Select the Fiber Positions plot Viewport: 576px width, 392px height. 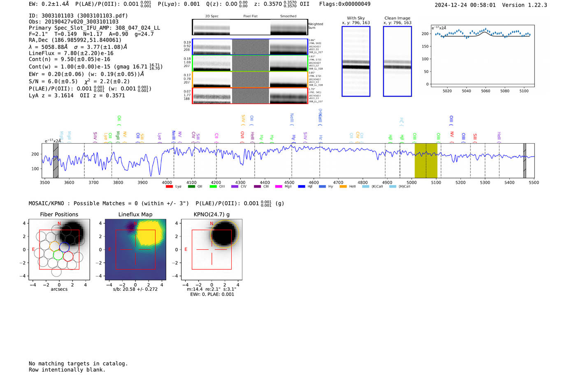point(59,250)
